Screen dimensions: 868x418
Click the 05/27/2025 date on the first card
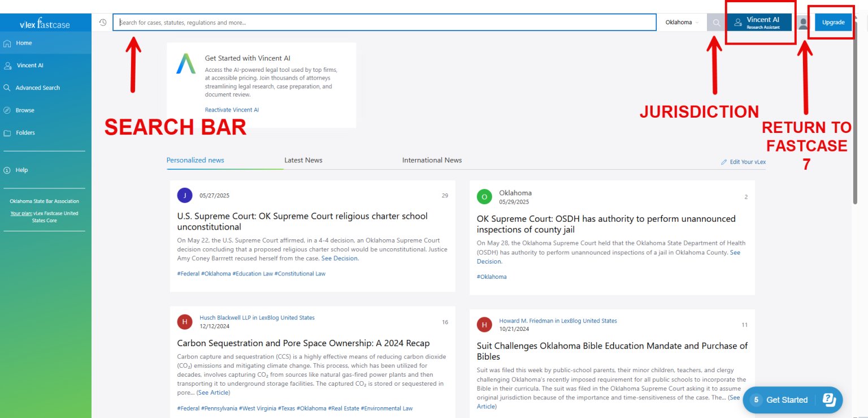click(x=214, y=196)
